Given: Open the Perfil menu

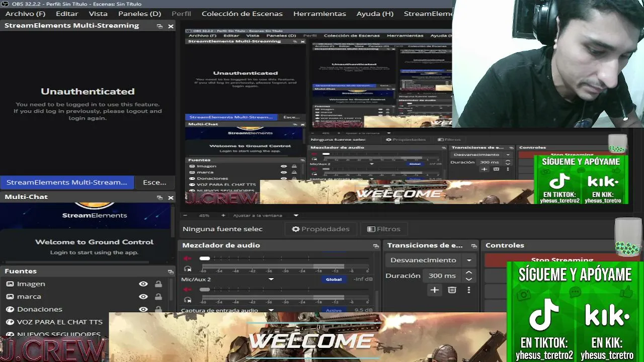Looking at the screenshot, I should pos(181,14).
